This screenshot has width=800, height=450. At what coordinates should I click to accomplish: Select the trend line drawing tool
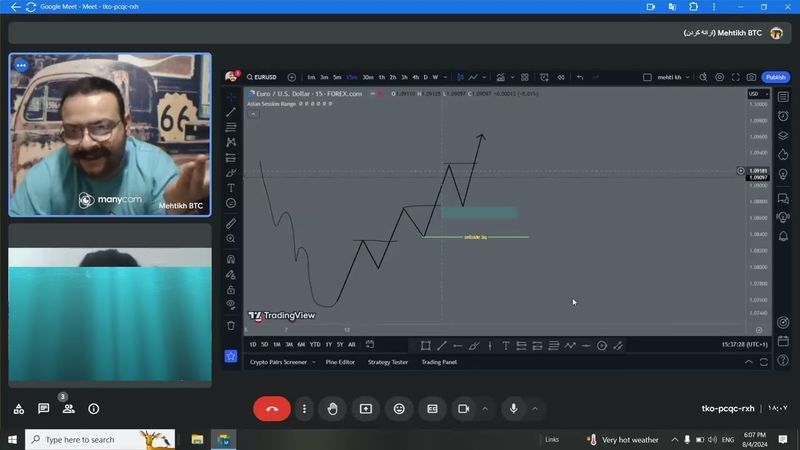(x=231, y=112)
